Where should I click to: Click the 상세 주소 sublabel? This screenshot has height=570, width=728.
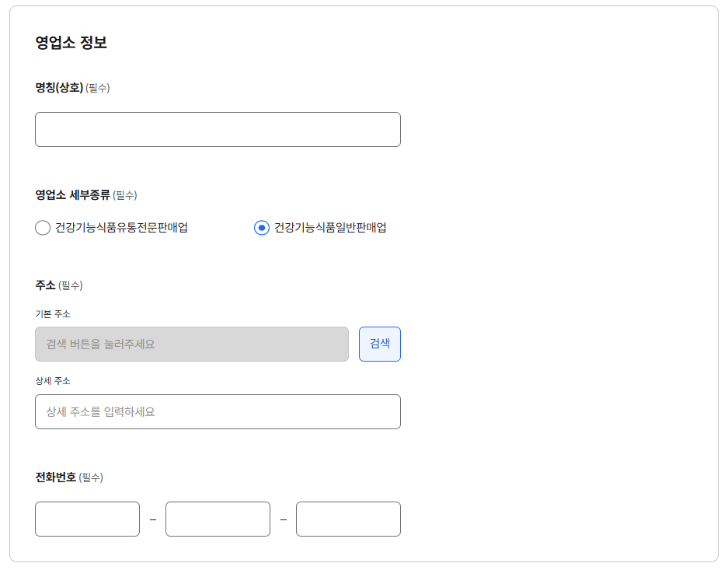(x=53, y=381)
